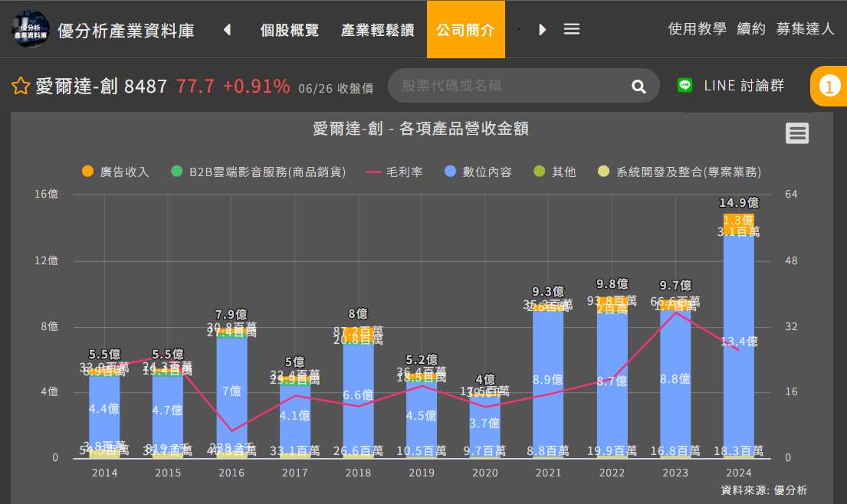The height and width of the screenshot is (504, 847).
Task: Click the search magnifier icon
Action: [x=639, y=87]
